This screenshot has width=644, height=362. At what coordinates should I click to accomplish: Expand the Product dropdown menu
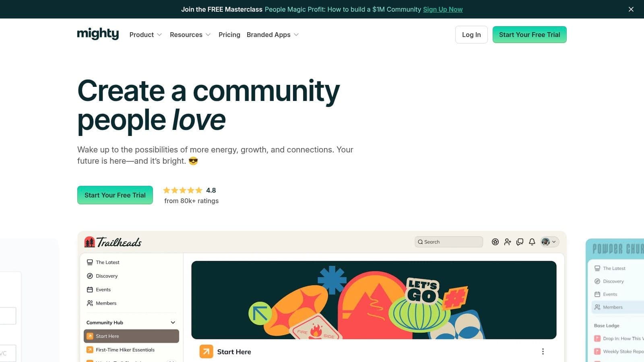[145, 35]
